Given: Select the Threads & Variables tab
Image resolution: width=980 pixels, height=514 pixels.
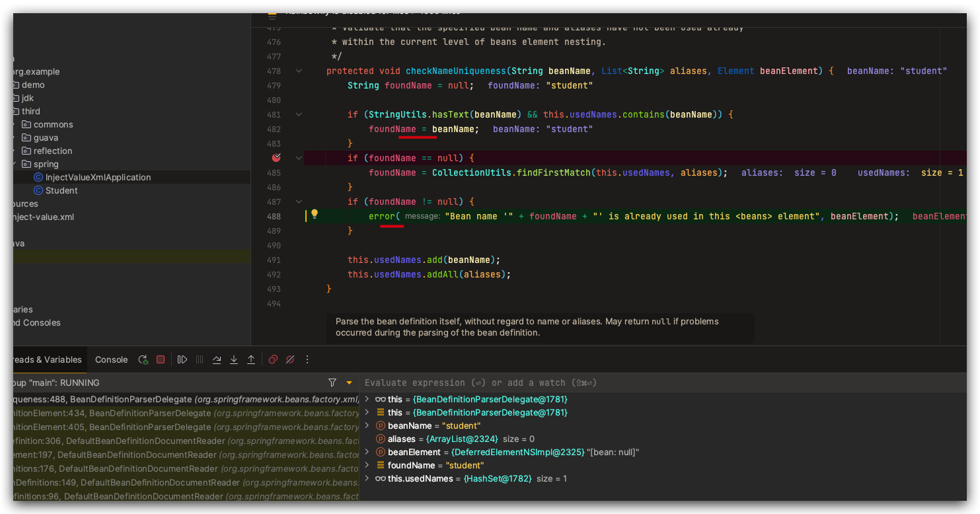Looking at the screenshot, I should [x=46, y=359].
